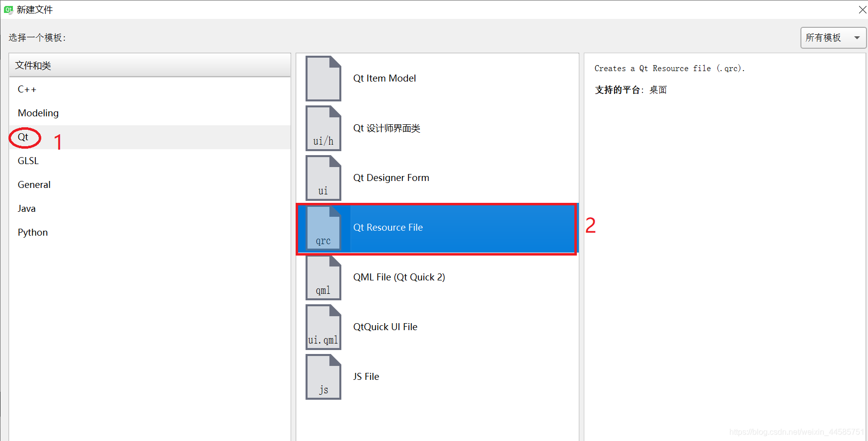Choose QtQuick UI File template

tap(437, 327)
